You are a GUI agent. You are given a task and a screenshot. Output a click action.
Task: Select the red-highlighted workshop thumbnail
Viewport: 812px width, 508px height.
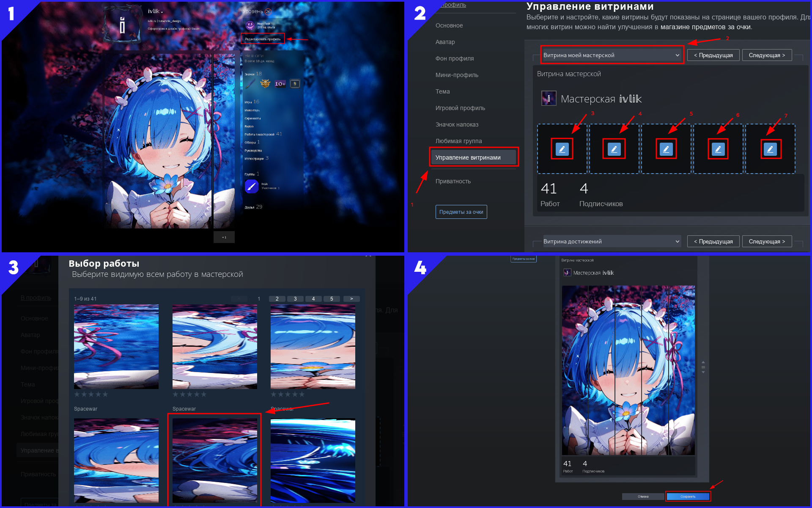[215, 461]
